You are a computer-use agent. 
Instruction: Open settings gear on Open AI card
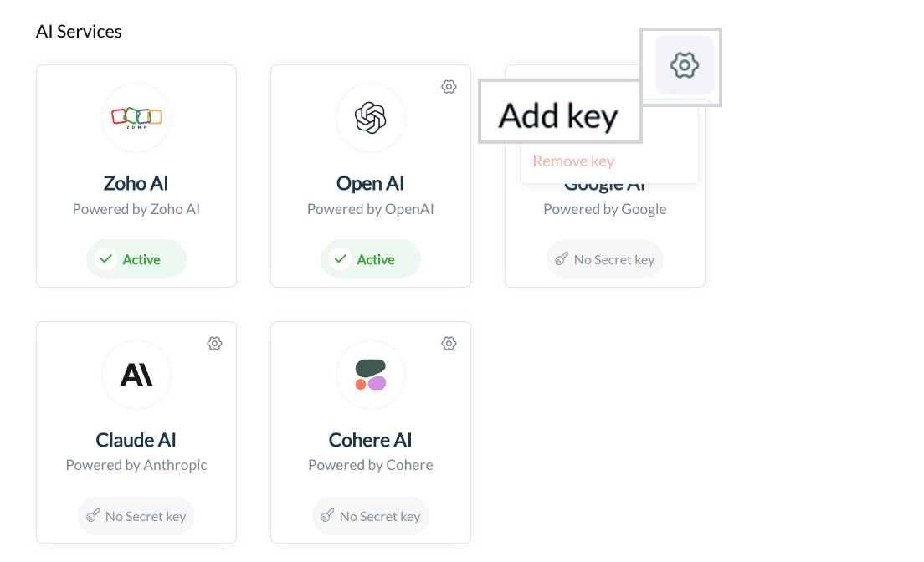[449, 87]
